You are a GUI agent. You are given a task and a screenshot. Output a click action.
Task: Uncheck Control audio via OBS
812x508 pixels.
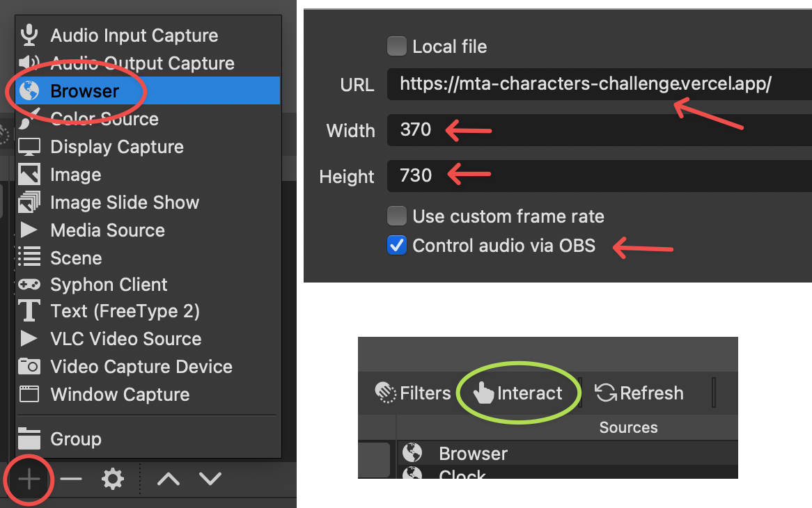click(397, 245)
